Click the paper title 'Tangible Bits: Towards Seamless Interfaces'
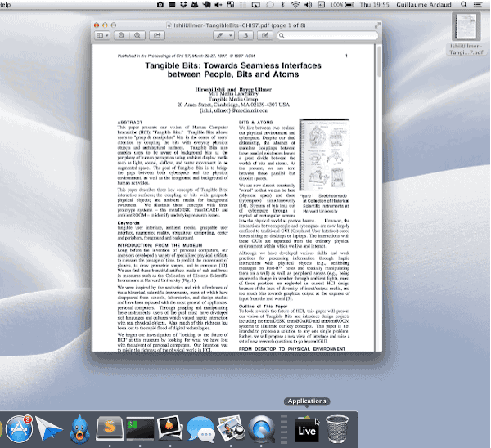This screenshot has width=491, height=448. [x=233, y=65]
